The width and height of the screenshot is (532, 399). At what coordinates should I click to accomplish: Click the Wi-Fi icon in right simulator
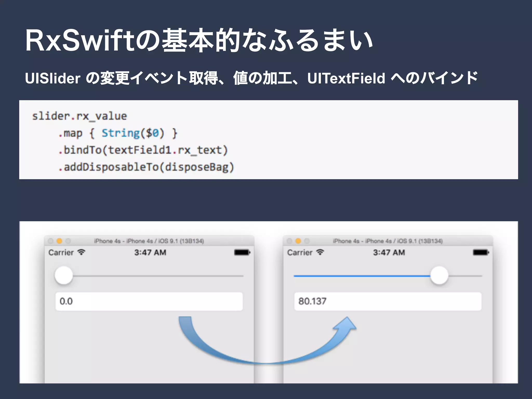tap(320, 252)
